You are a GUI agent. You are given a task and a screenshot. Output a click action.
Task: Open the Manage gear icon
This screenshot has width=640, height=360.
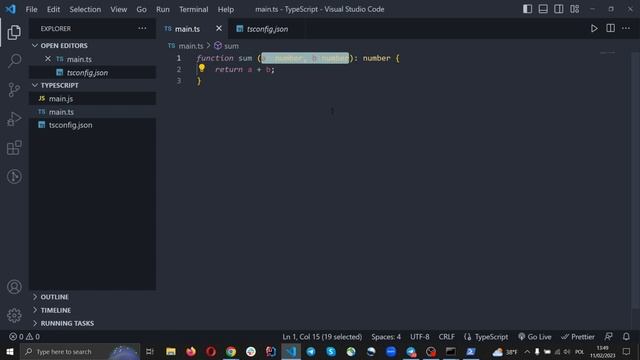(14, 316)
